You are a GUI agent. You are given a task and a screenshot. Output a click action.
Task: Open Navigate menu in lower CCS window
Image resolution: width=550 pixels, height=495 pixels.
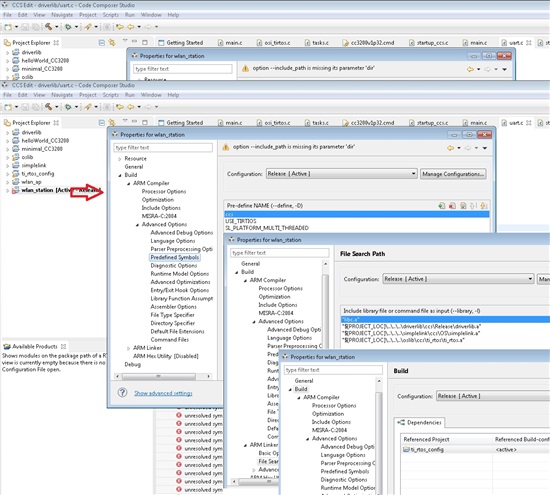(62, 95)
